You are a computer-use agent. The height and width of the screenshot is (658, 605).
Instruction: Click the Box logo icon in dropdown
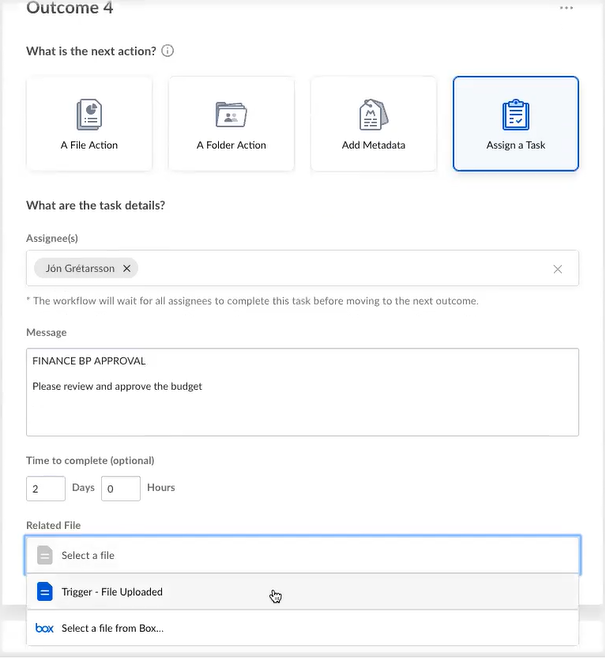pyautogui.click(x=44, y=628)
